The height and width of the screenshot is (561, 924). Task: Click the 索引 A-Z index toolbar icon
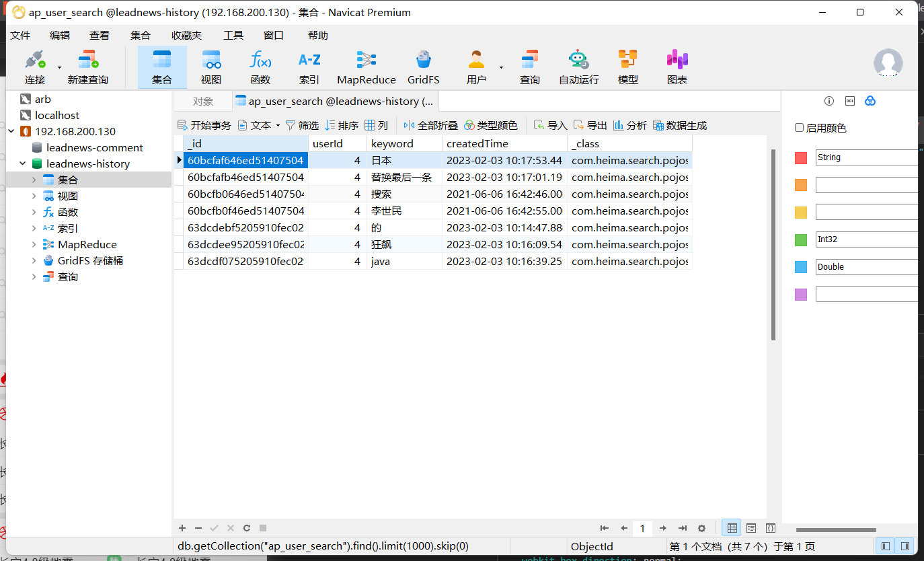(x=309, y=67)
